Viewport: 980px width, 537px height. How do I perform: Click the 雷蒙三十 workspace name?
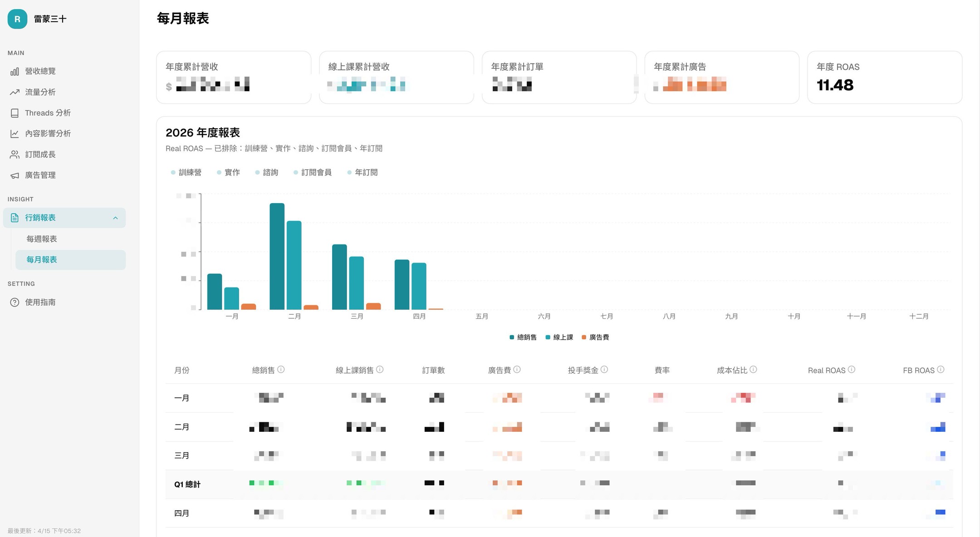click(x=50, y=19)
